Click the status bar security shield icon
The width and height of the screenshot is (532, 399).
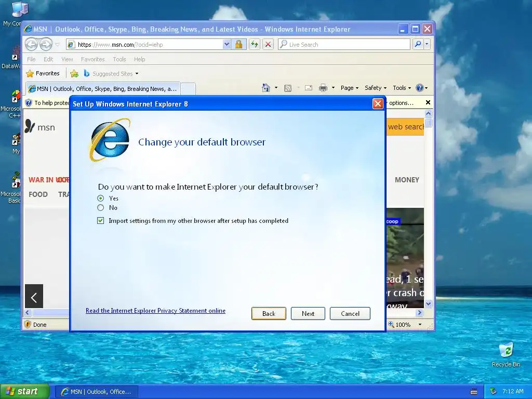(28, 324)
